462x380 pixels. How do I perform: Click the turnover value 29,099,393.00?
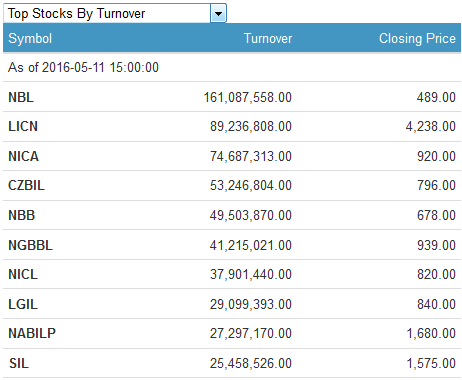tap(251, 304)
